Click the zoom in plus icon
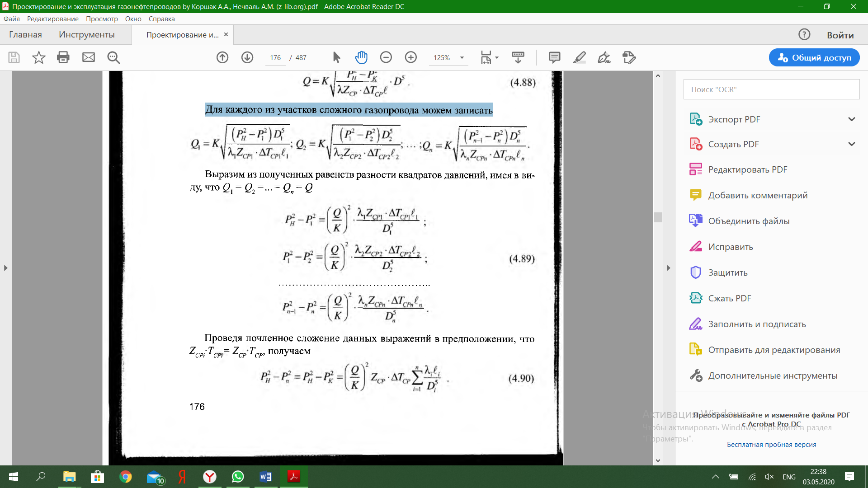The image size is (868, 488). (x=410, y=57)
